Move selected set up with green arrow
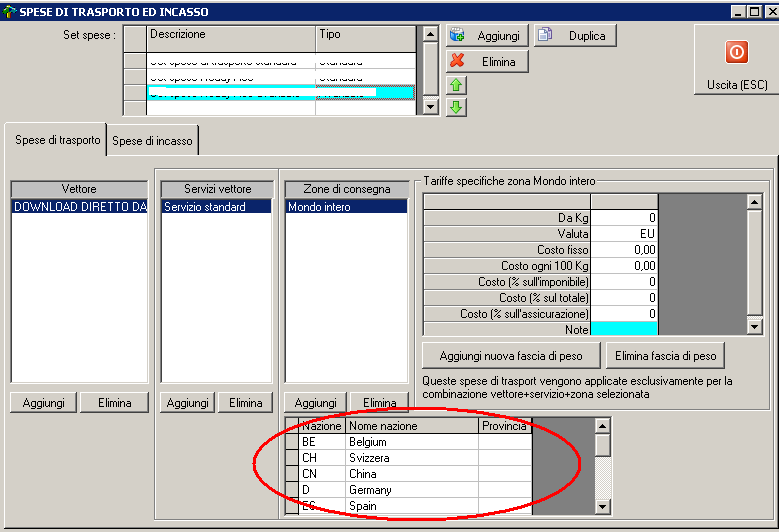Viewport: 779px width, 532px height. click(x=456, y=85)
